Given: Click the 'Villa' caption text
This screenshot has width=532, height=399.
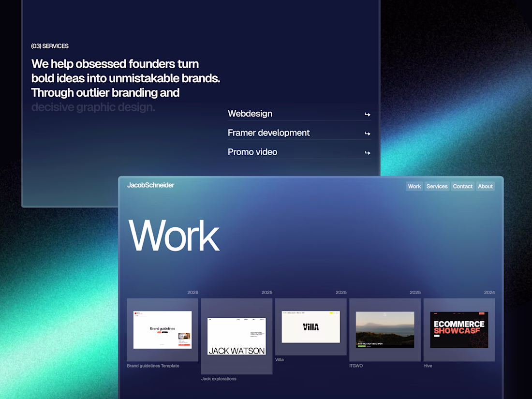Looking at the screenshot, I should (x=280, y=360).
